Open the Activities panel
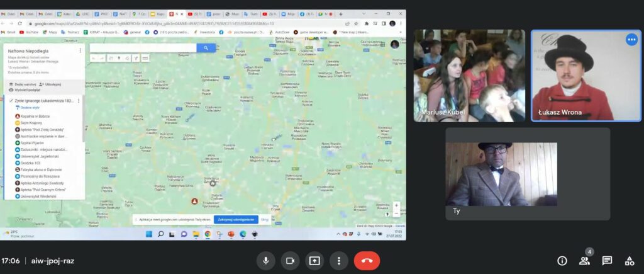This screenshot has height=274, width=644. pyautogui.click(x=629, y=261)
